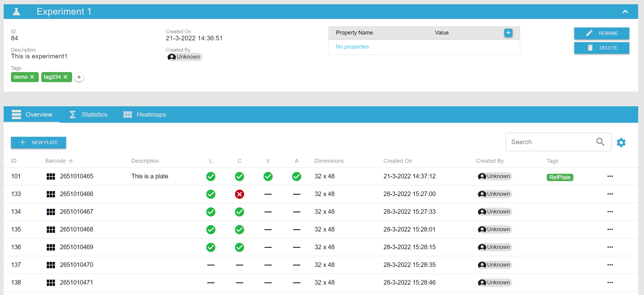Remove the tag234 tag
Image resolution: width=644 pixels, height=295 pixels.
coord(65,77)
